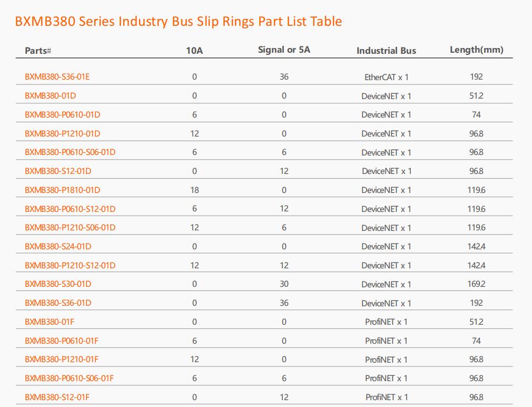Open the BXMB380-S24-01D part link
The height and width of the screenshot is (407, 532).
pyautogui.click(x=58, y=246)
